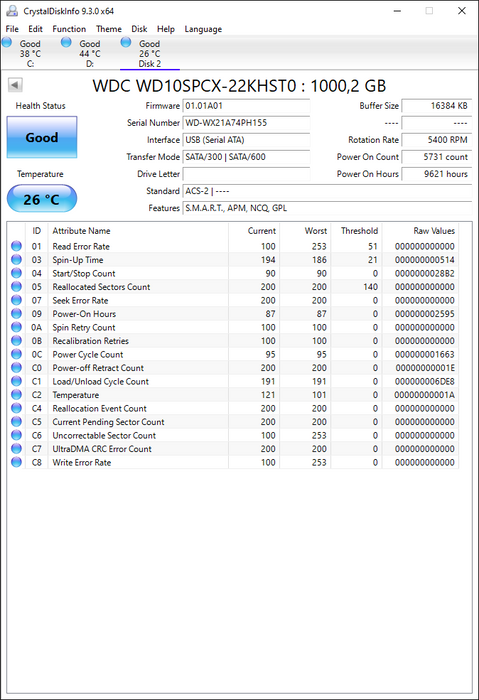Screen dimensions: 479x700
Task: Click the Write Error Rate status orb
Action: pos(17,462)
